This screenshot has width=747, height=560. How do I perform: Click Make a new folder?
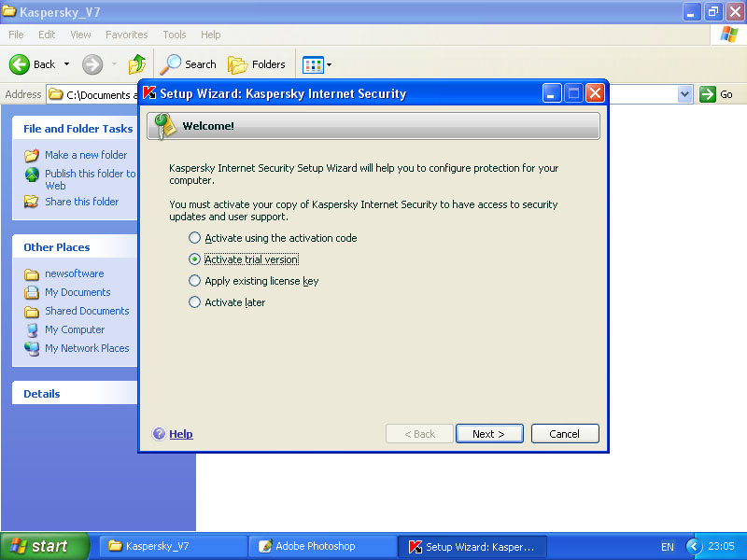(86, 155)
